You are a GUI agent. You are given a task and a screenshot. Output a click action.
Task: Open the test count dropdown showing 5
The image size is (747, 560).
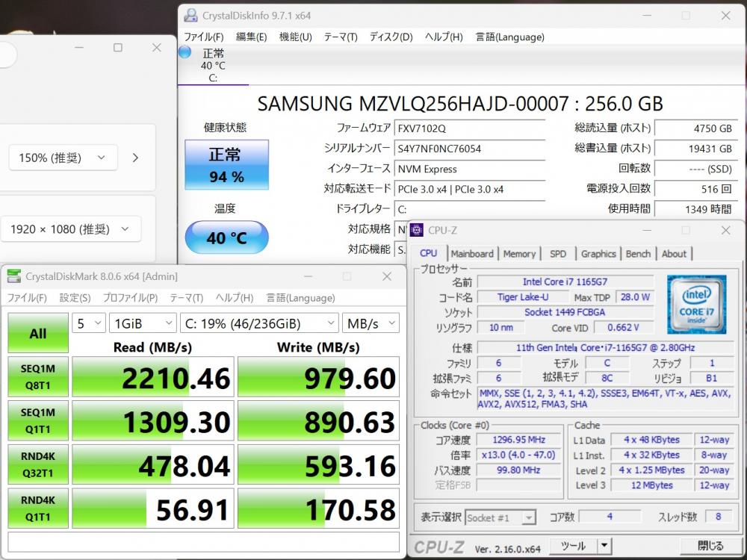coord(89,323)
